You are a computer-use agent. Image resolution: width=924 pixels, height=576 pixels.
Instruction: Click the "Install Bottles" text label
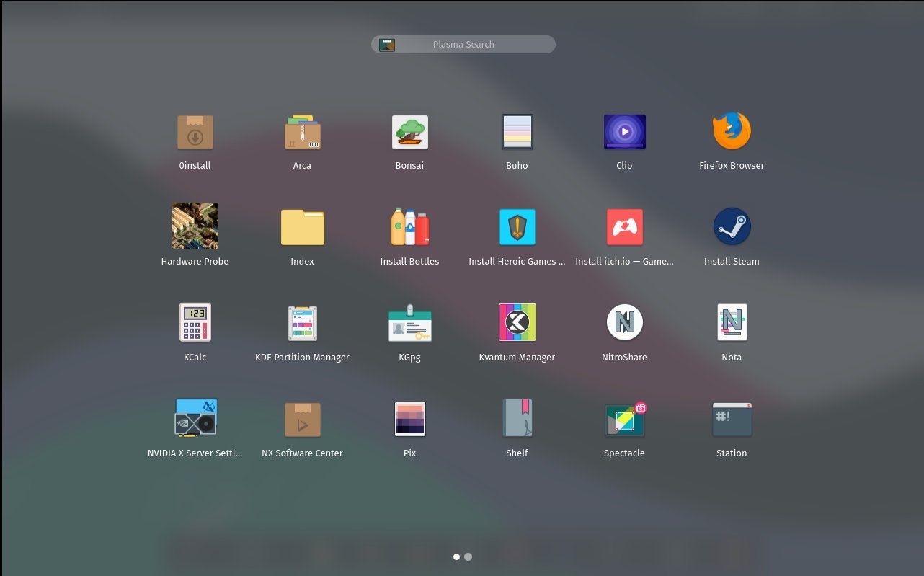pos(410,261)
